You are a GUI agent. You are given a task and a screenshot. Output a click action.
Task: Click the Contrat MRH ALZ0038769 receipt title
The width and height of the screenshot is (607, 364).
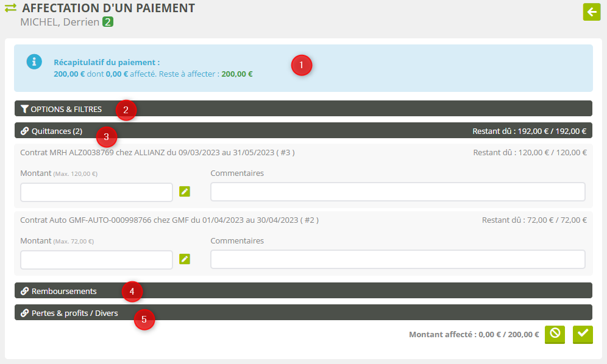pyautogui.click(x=157, y=152)
